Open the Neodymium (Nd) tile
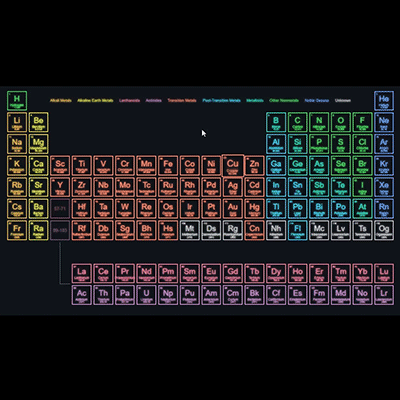 (x=146, y=273)
